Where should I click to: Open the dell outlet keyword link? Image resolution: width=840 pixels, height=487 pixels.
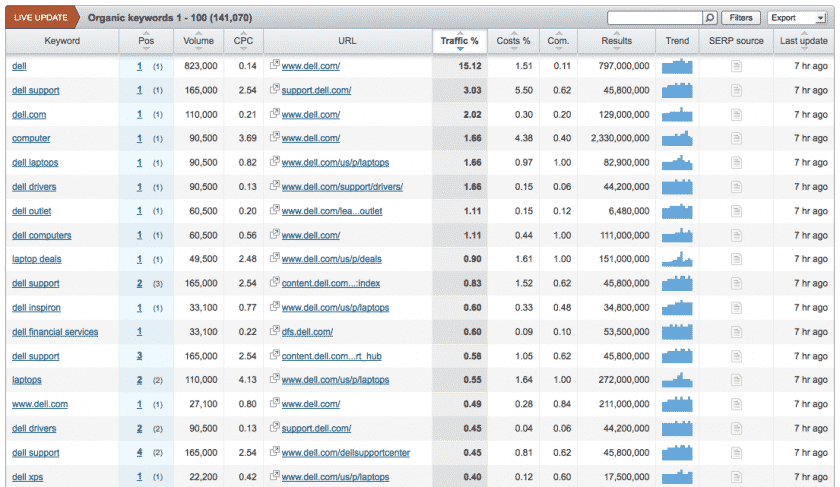(x=32, y=211)
